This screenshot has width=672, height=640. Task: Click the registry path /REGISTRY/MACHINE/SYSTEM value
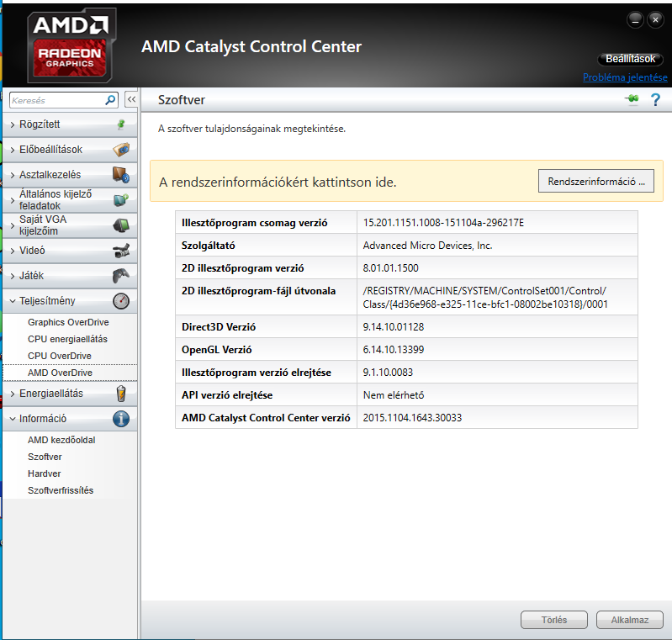point(485,298)
